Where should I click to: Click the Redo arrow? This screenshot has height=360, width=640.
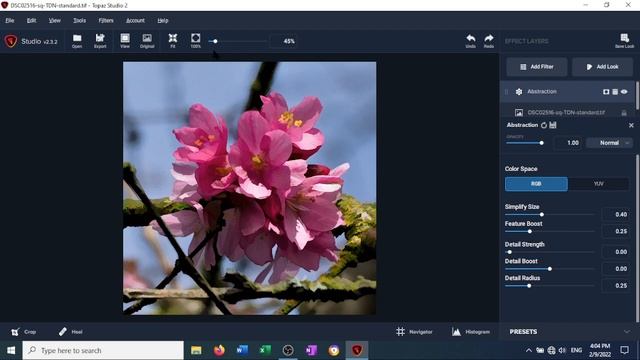[489, 41]
